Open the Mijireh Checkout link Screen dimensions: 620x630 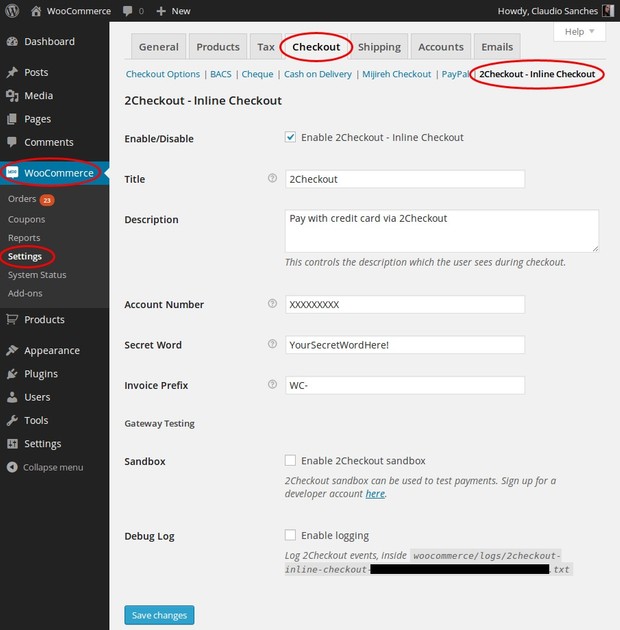(x=397, y=74)
